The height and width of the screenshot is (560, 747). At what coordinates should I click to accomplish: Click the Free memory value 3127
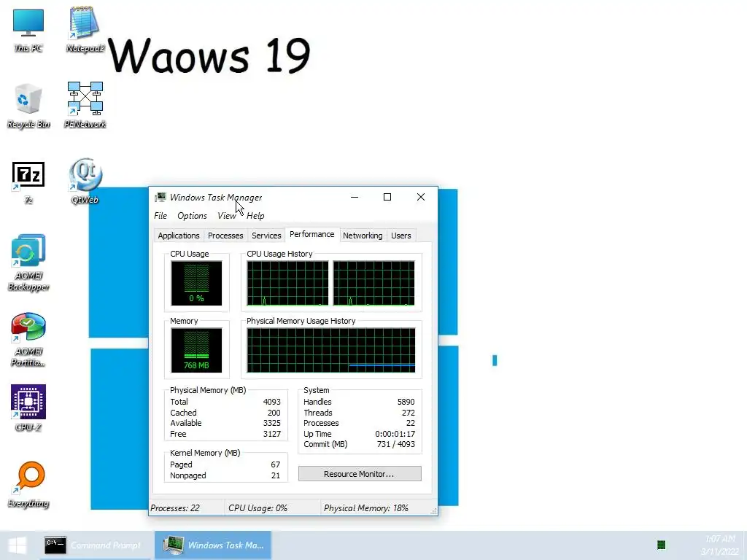[x=272, y=434]
